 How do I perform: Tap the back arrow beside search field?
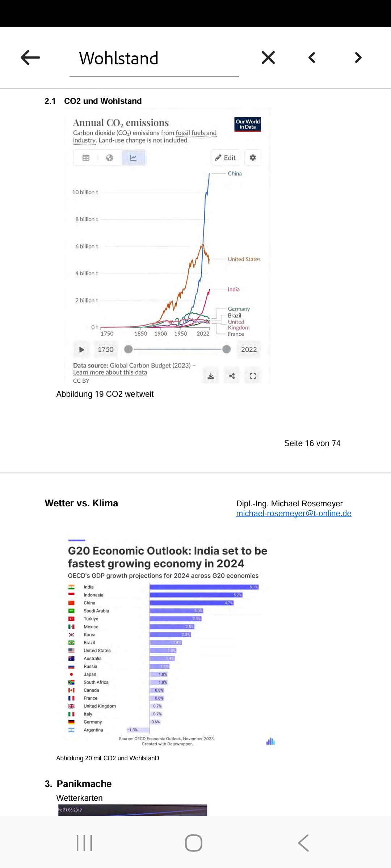[30, 58]
